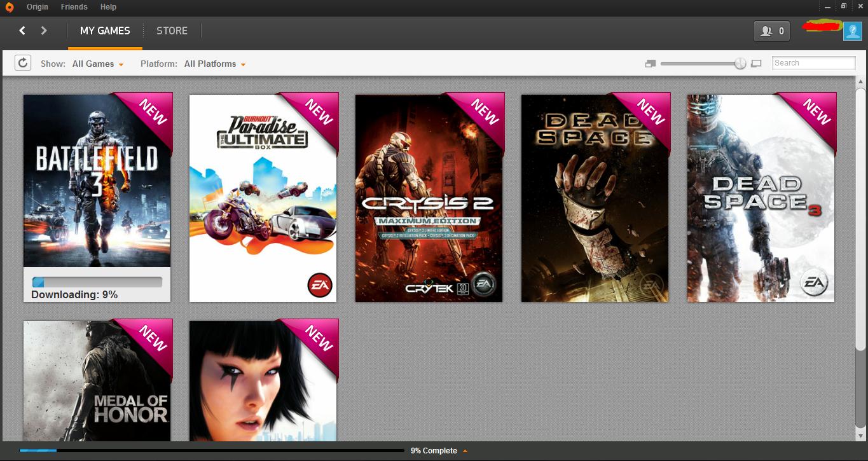868x461 pixels.
Task: Go forward with the right arrow
Action: coord(44,31)
